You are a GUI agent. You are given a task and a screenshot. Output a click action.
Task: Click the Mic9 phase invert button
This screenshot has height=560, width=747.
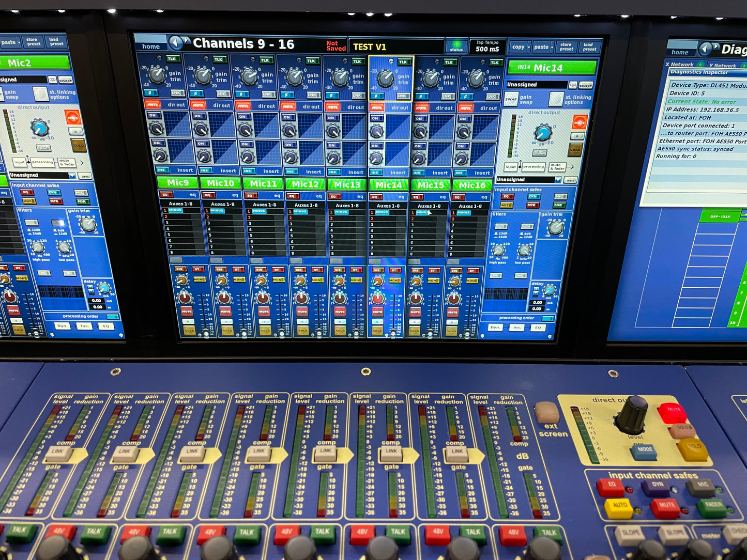pyautogui.click(x=150, y=94)
